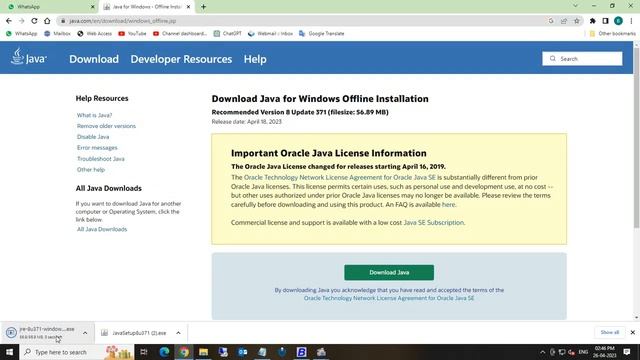Open the YouTube bookmark
Viewport: 640px width, 360px height.
(132, 33)
